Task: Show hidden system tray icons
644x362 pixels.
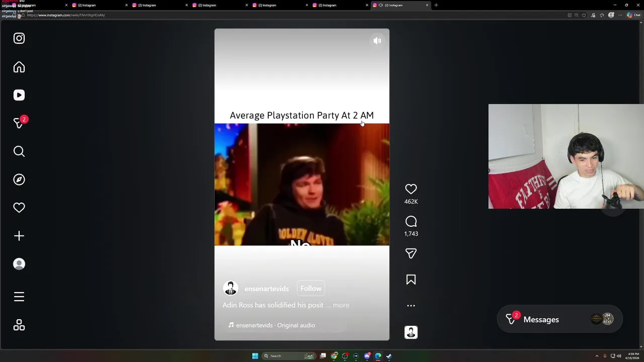Action: [597, 356]
